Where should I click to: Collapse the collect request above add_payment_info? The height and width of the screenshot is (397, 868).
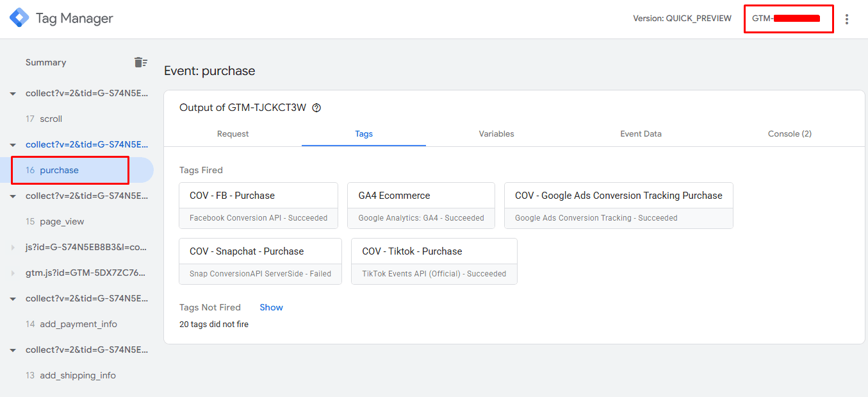13,299
